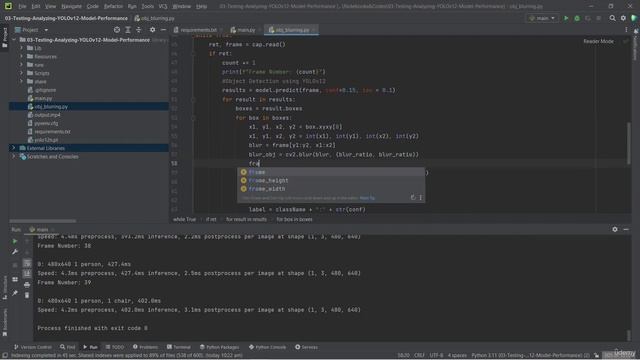Open run configuration wrench in Run panel
The image size is (640, 360).
(x=15, y=252)
